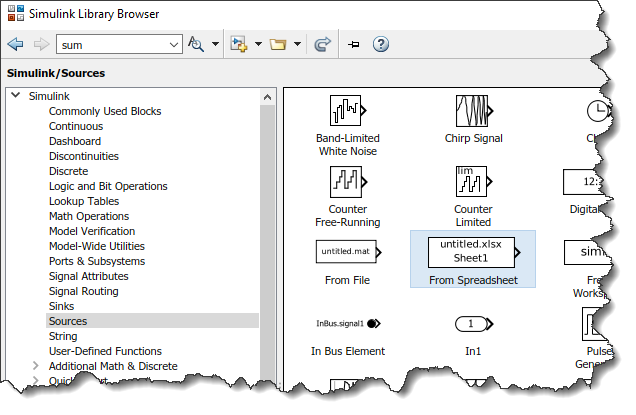Open the new model dropdown arrow
The width and height of the screenshot is (636, 415).
click(x=257, y=44)
